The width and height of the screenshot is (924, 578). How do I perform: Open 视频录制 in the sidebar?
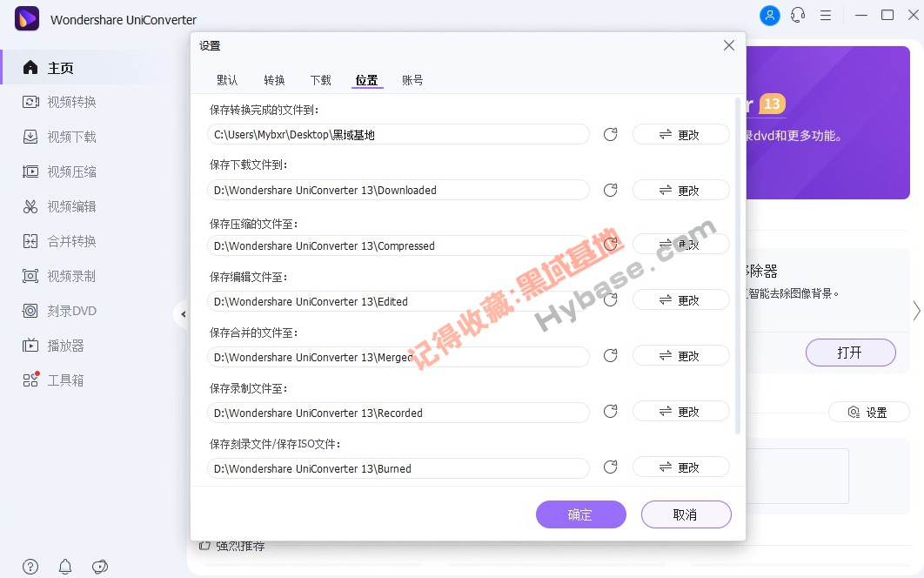59,276
